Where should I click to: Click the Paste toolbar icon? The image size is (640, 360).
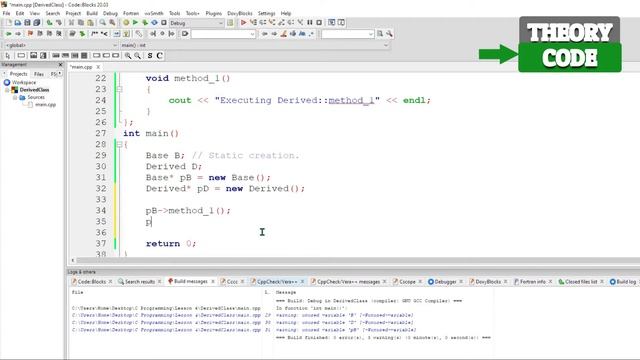point(90,23)
